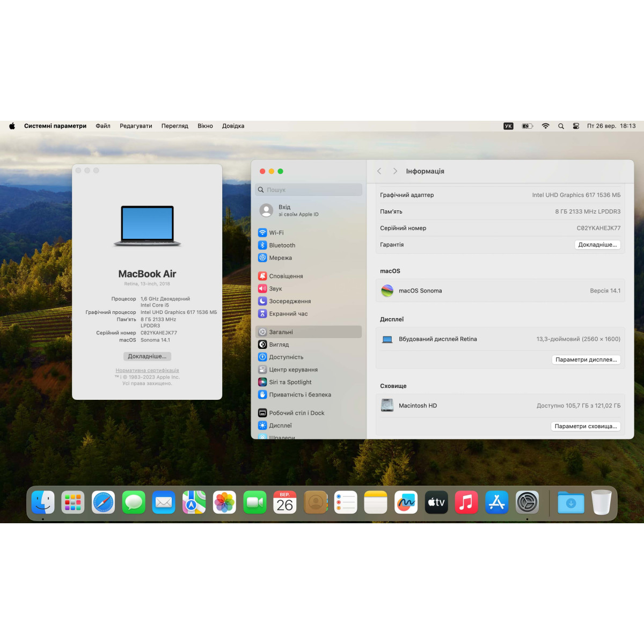Open App Store from the Dock
The width and height of the screenshot is (644, 644).
(497, 502)
